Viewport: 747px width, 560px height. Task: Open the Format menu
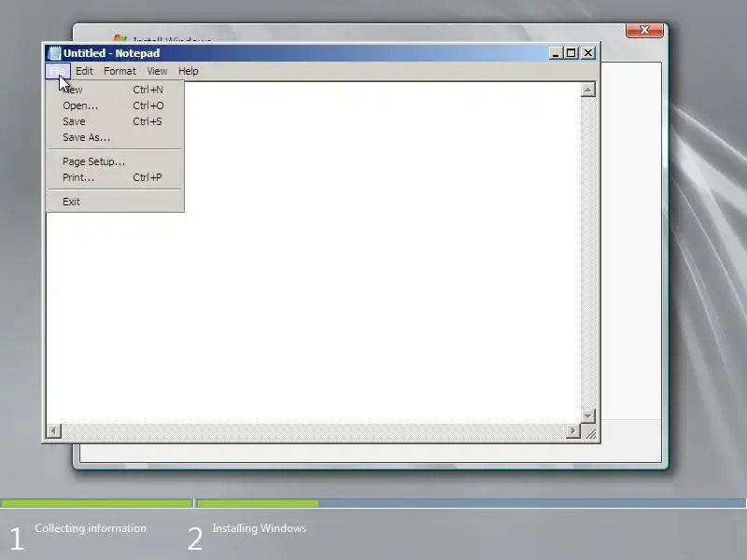pyautogui.click(x=120, y=71)
